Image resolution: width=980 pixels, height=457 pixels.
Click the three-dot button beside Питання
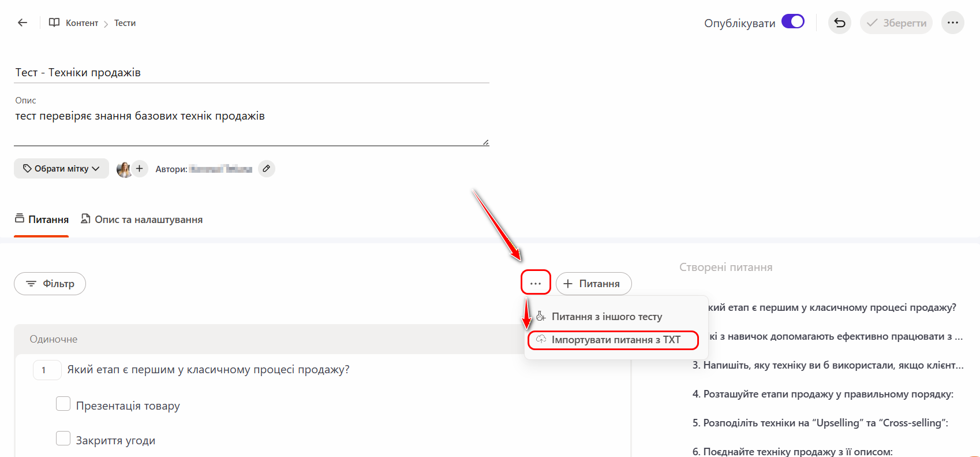tap(536, 283)
